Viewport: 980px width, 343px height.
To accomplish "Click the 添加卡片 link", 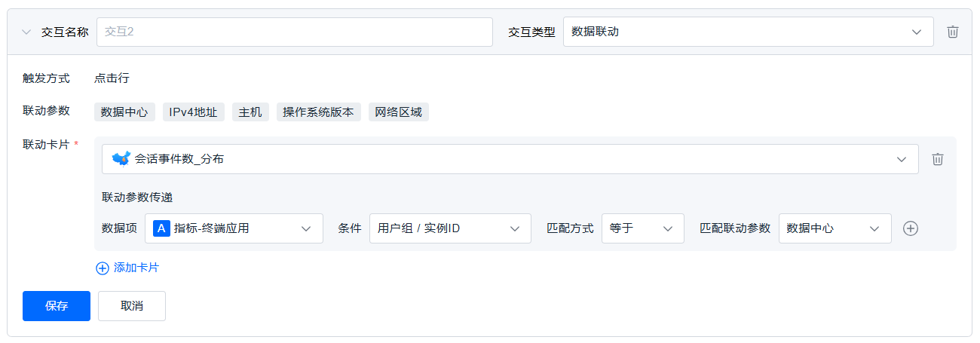I will [x=136, y=268].
